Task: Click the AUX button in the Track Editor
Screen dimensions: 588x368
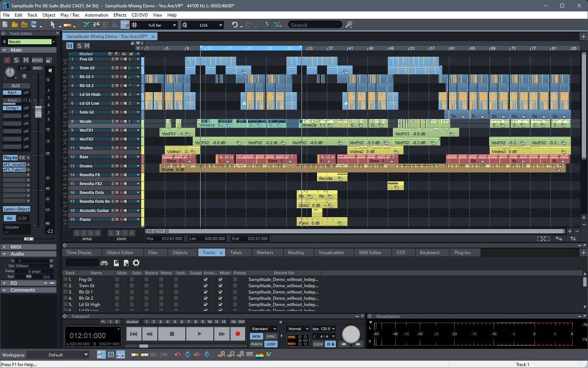Action: [x=16, y=86]
